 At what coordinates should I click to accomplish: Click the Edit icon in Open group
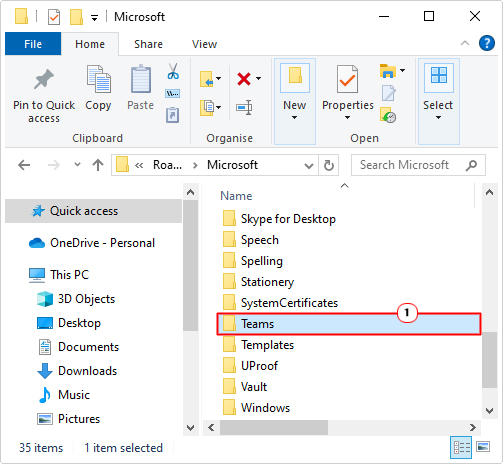pos(388,93)
